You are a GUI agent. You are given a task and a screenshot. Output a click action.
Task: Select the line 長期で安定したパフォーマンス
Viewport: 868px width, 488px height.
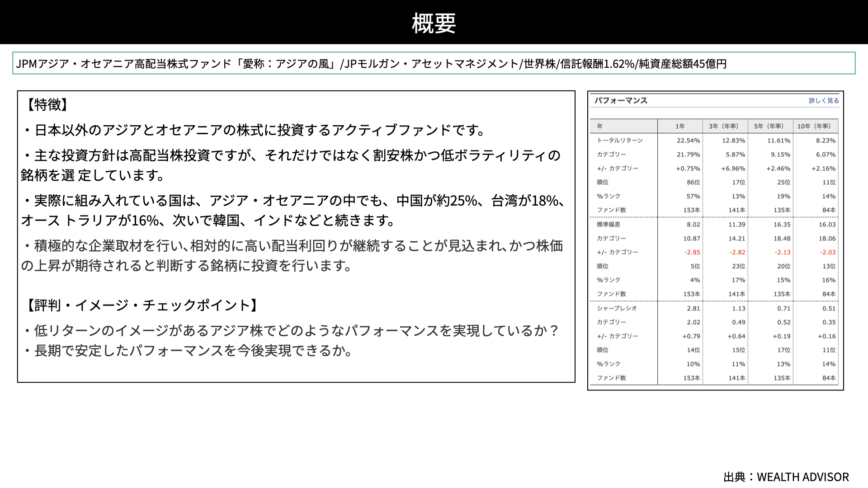pyautogui.click(x=189, y=351)
